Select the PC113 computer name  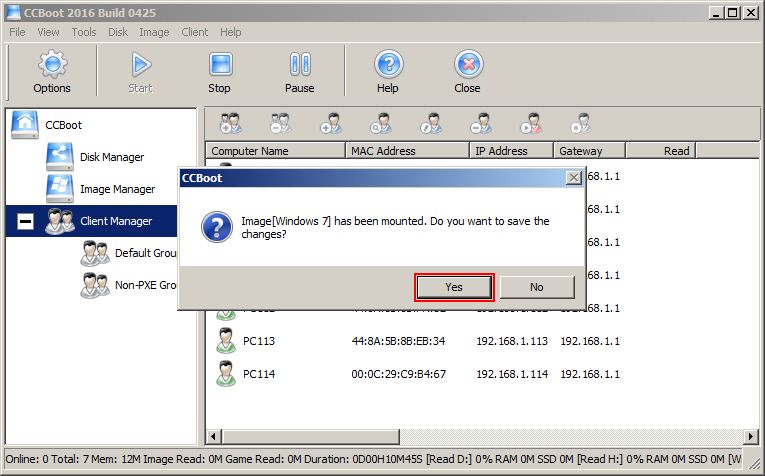(x=259, y=341)
